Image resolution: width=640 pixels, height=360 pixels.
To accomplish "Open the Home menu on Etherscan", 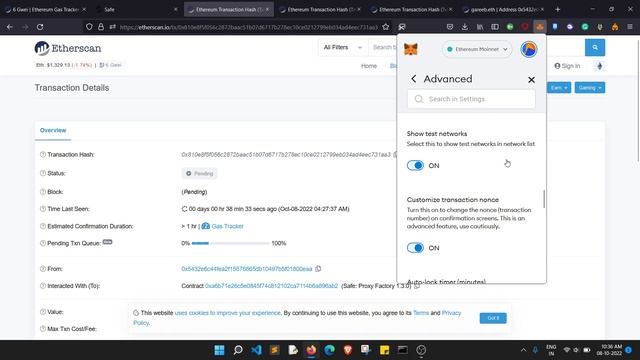I will 369,66.
